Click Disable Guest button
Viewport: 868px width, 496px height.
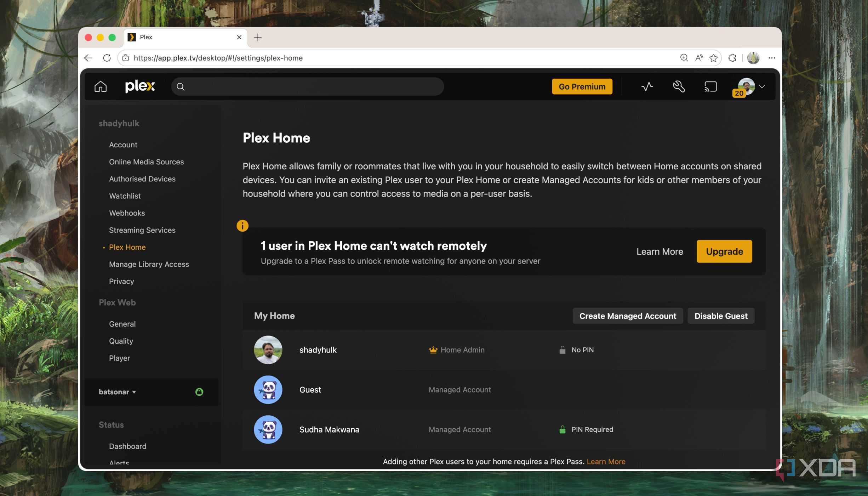(x=721, y=316)
